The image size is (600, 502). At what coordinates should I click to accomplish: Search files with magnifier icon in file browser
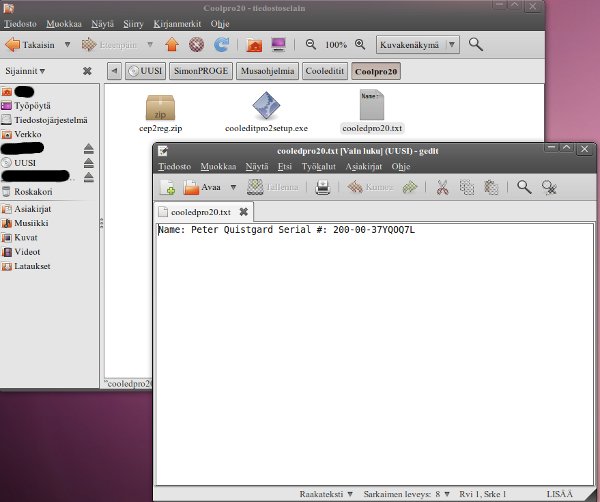pyautogui.click(x=476, y=45)
